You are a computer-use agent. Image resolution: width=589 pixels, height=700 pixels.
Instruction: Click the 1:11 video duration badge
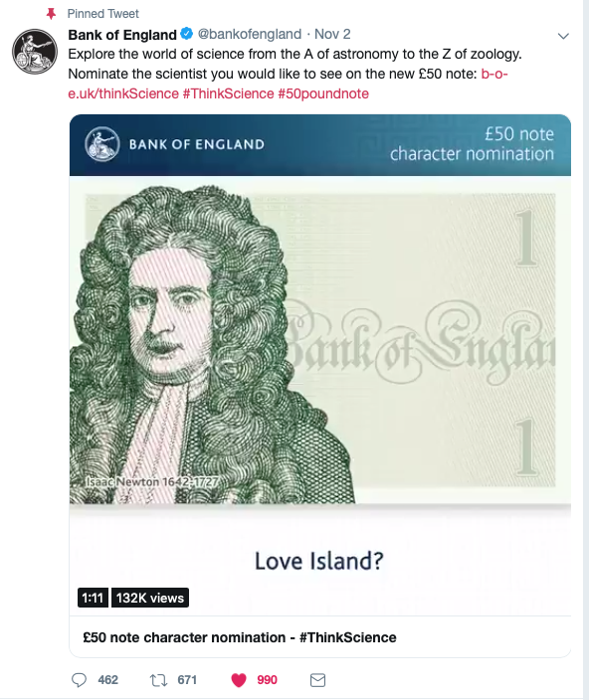tap(93, 598)
